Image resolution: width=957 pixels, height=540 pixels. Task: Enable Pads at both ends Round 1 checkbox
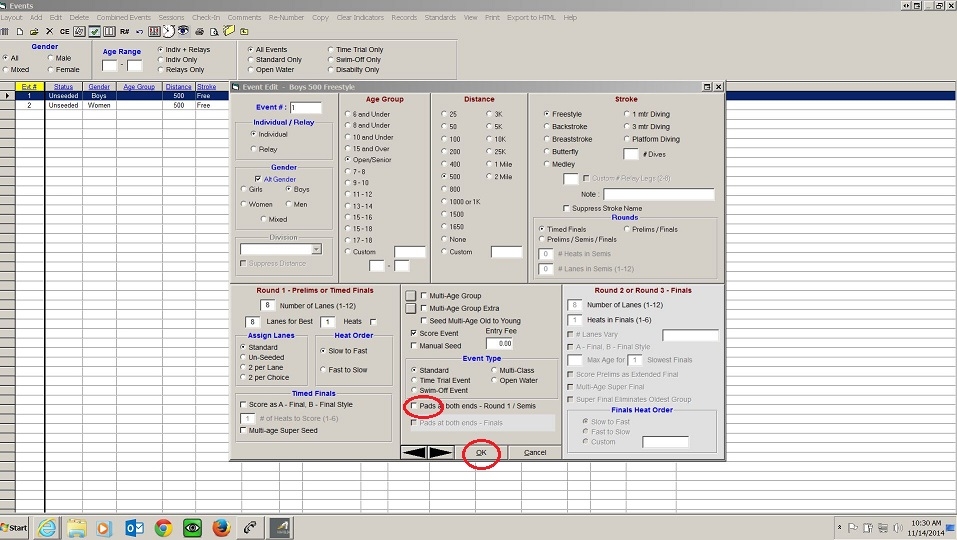pos(414,407)
